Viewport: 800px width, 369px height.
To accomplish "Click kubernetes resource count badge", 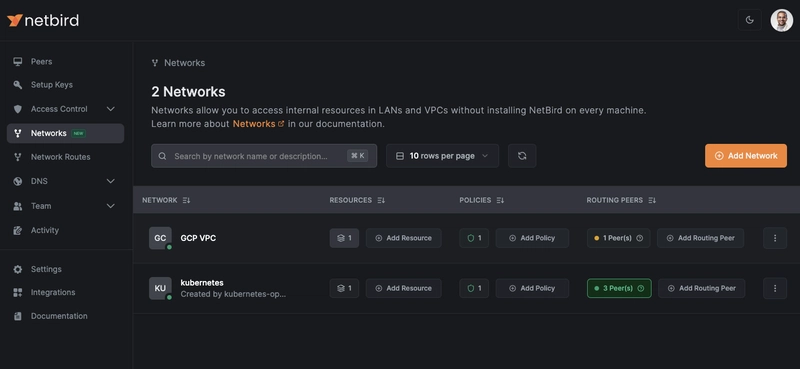I will pos(344,288).
